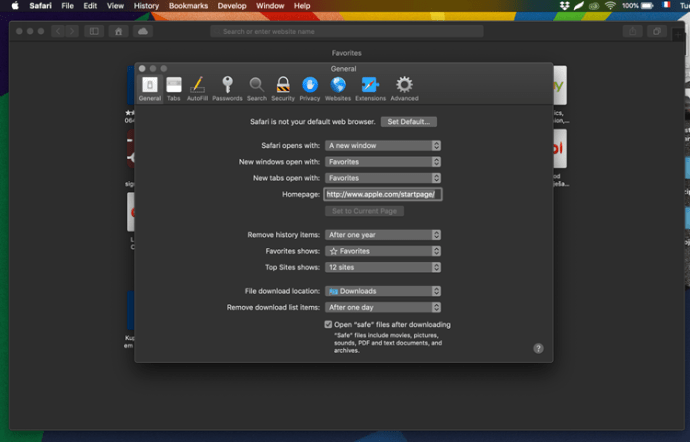Click the Share toolbar icon
Viewport: 690px width, 442px height.
click(633, 31)
